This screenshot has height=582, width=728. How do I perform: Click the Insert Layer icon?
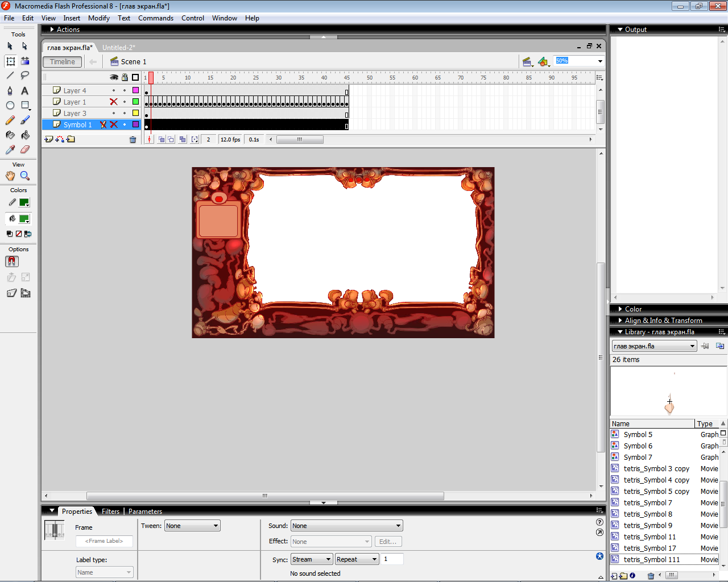tap(49, 139)
